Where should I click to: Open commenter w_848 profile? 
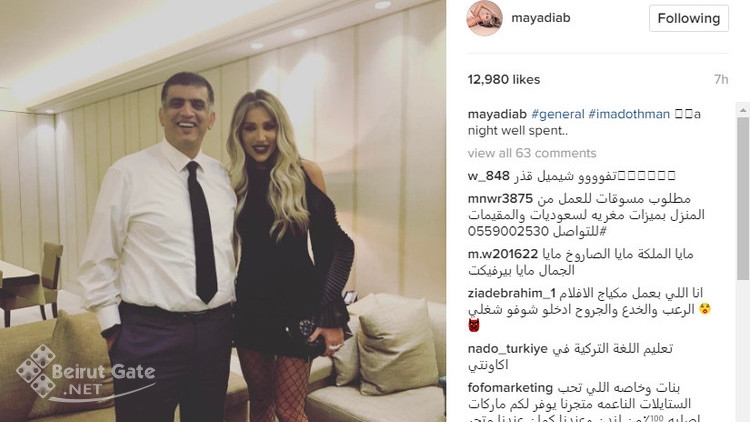pos(488,176)
